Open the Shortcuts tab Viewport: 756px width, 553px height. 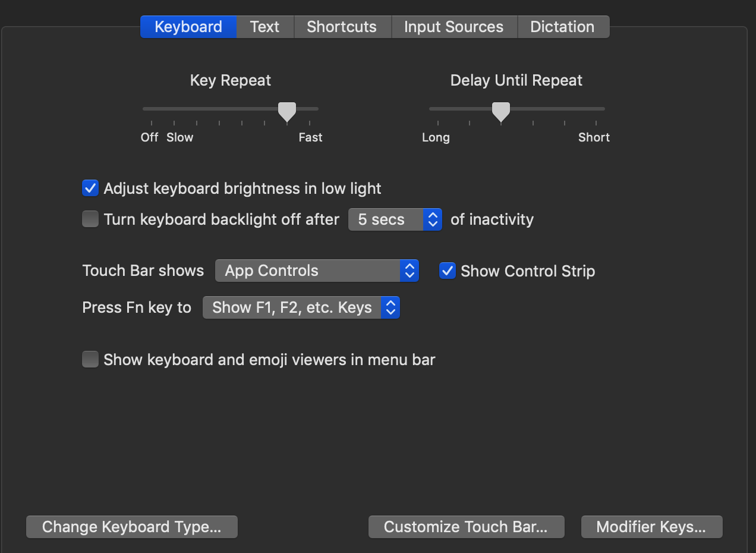coord(342,27)
